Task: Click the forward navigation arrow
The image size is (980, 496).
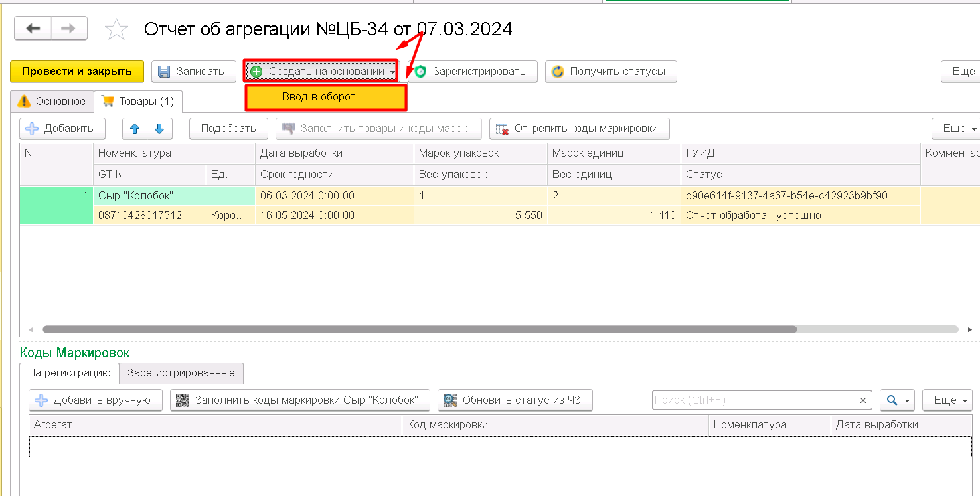Action: [69, 28]
